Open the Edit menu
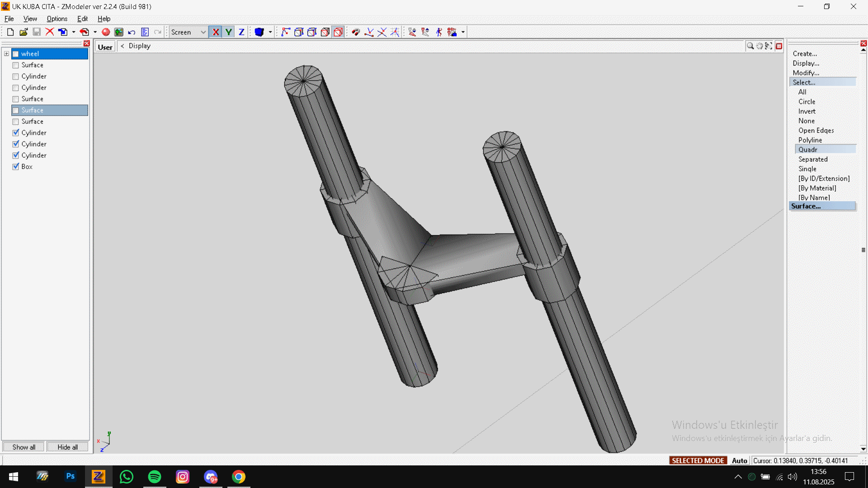 [x=82, y=19]
